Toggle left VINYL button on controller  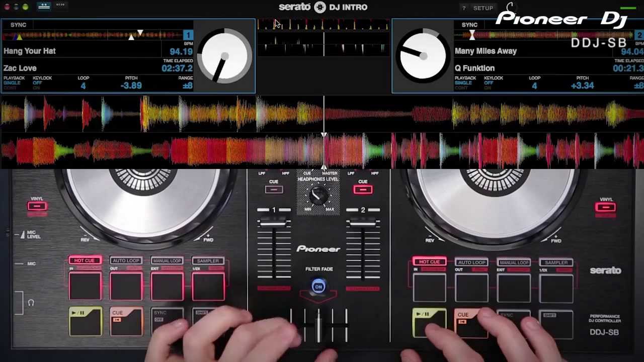pyautogui.click(x=37, y=206)
